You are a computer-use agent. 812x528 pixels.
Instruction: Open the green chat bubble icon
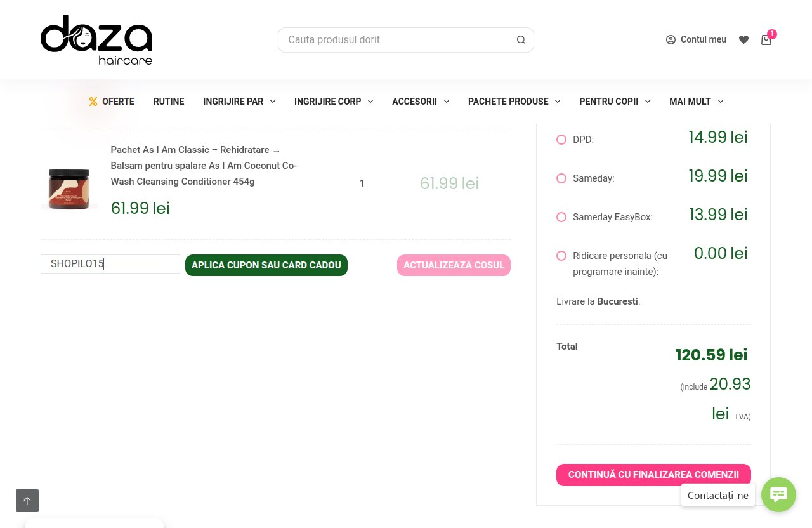(778, 494)
